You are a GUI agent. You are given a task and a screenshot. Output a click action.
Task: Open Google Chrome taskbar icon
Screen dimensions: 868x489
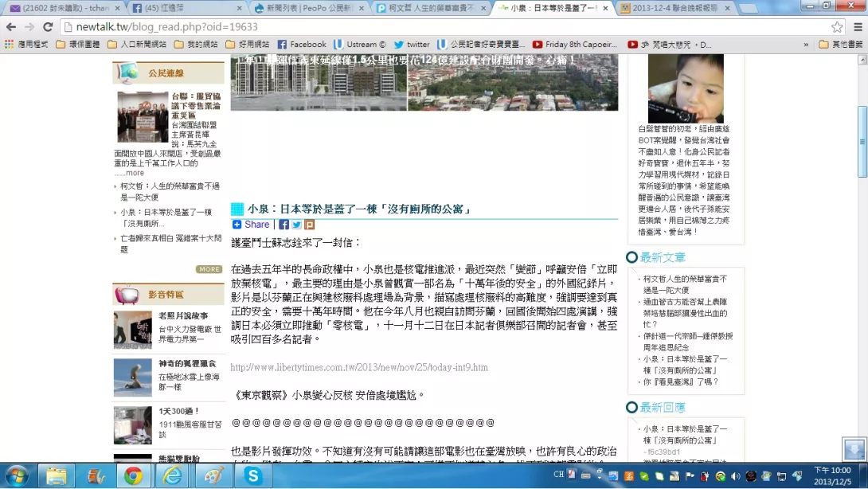pyautogui.click(x=133, y=475)
